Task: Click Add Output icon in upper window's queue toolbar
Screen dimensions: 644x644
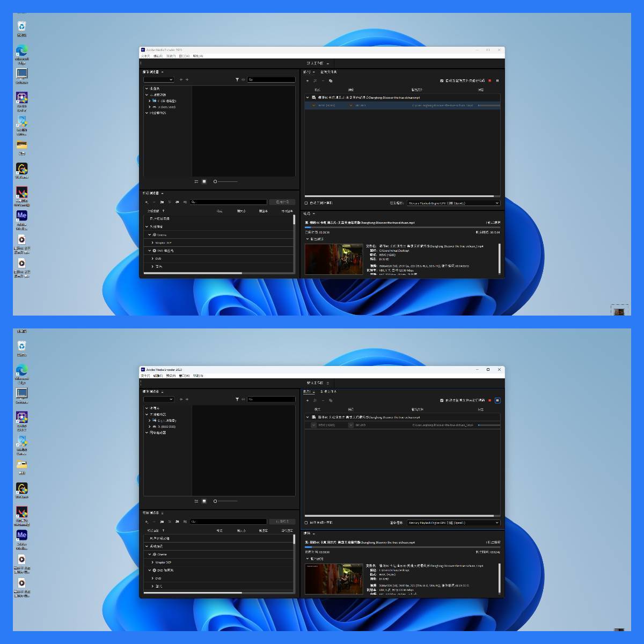Action: pyautogui.click(x=315, y=80)
